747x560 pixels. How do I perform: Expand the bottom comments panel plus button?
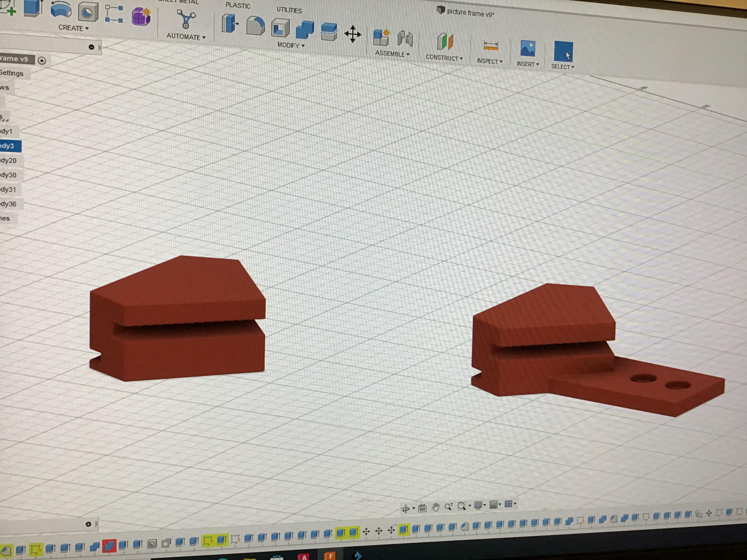[89, 524]
